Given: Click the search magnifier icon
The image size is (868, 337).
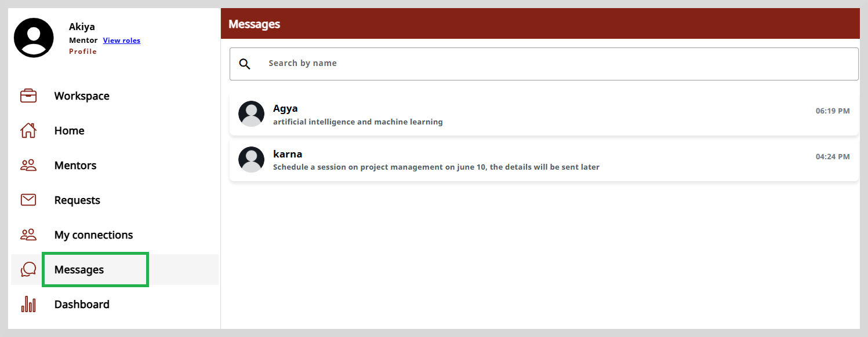Looking at the screenshot, I should (245, 64).
